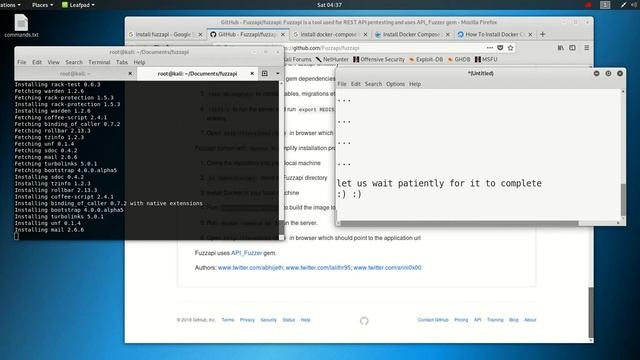Open the twitter.com/abhijeth author link
Screen dimensions: 640x360
[x=250, y=268]
